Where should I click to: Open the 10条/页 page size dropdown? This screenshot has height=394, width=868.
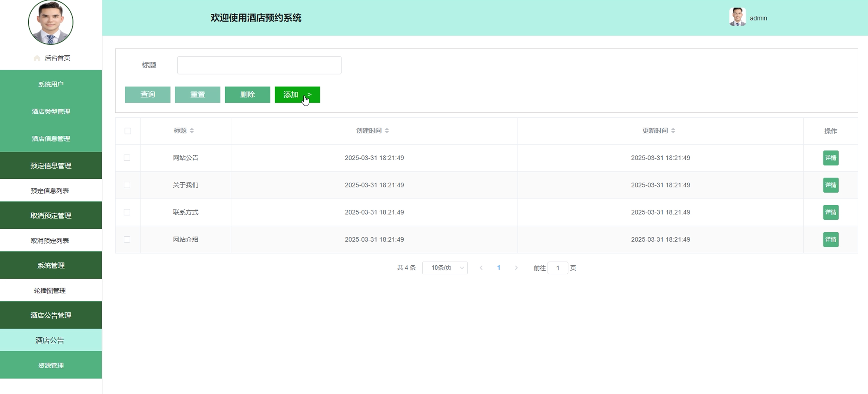tap(444, 268)
